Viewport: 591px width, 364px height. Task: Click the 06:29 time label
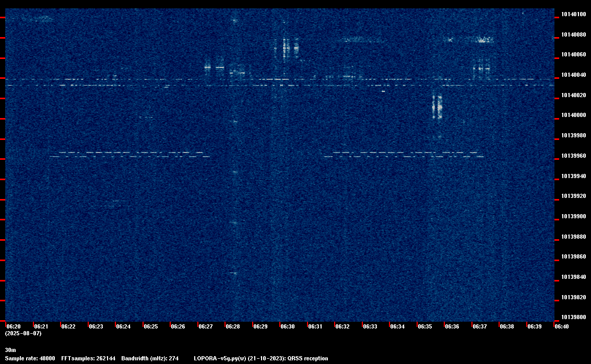pyautogui.click(x=261, y=326)
